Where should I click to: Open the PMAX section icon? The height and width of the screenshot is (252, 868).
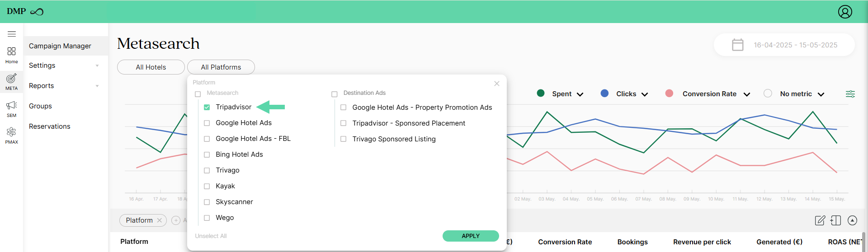click(12, 135)
